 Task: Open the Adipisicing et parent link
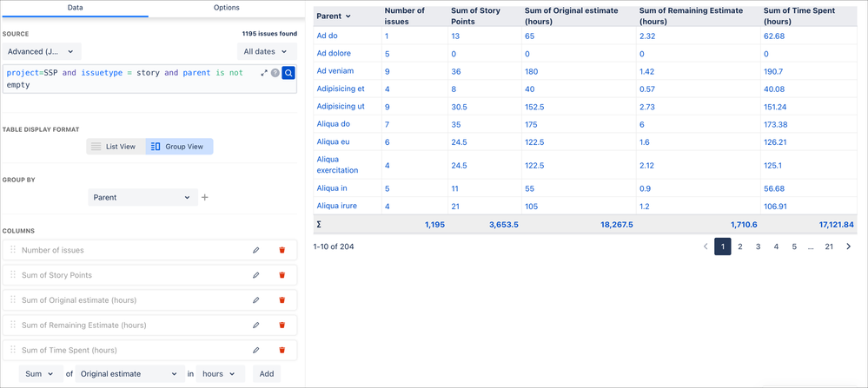point(341,89)
